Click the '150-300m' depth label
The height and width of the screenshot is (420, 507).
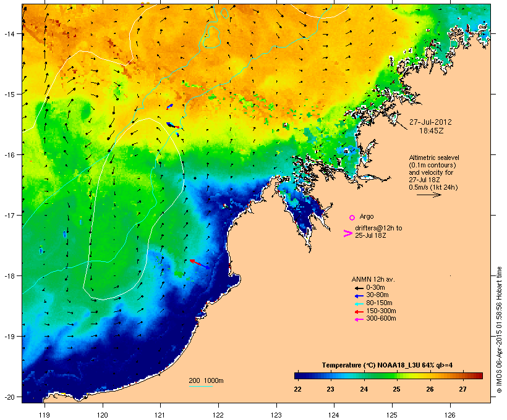coord(381,311)
